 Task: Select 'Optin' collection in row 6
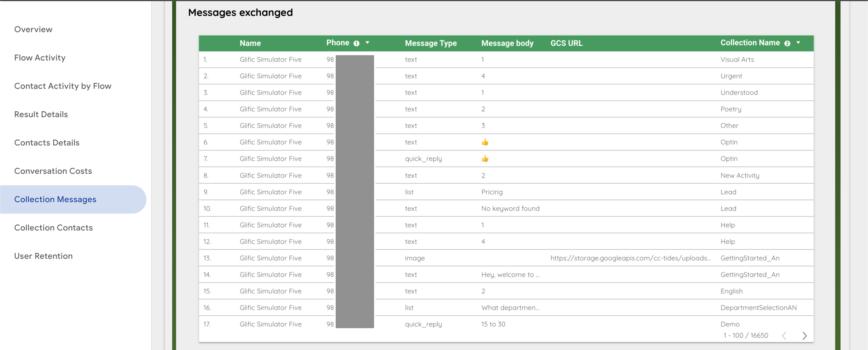(729, 142)
